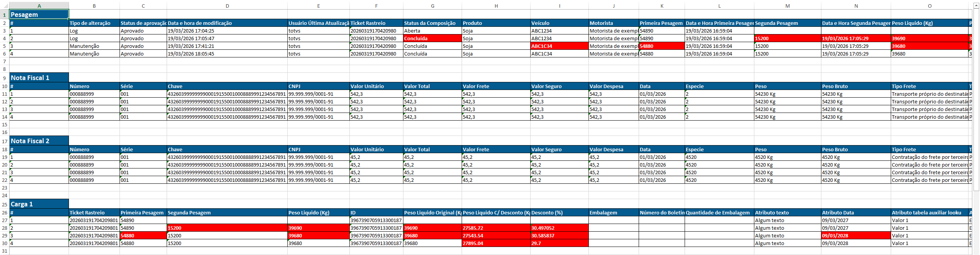Select the red-highlighted "Concluída" cell
980x255 pixels.
[x=433, y=38]
